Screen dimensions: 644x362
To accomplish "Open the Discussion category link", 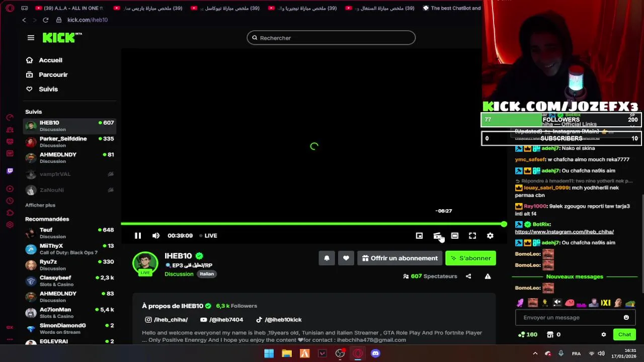I will (179, 274).
